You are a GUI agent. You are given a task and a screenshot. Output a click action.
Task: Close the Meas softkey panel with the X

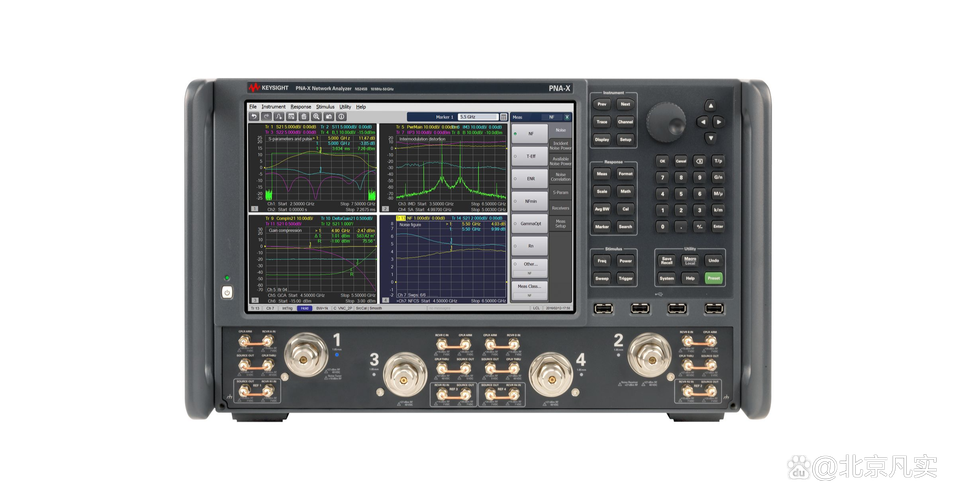567,117
